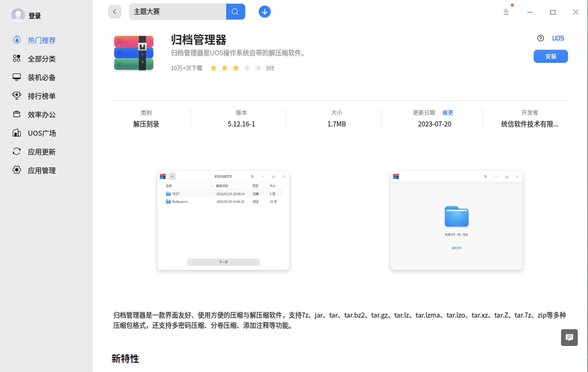This screenshot has height=372, width=588.
Task: Open the first screenshot thumbnail
Action: [223, 220]
